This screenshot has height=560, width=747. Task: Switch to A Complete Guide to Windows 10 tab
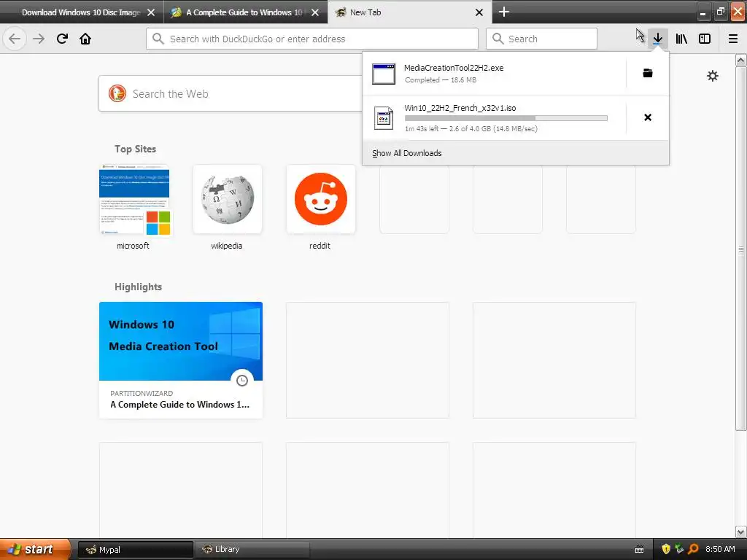point(245,12)
